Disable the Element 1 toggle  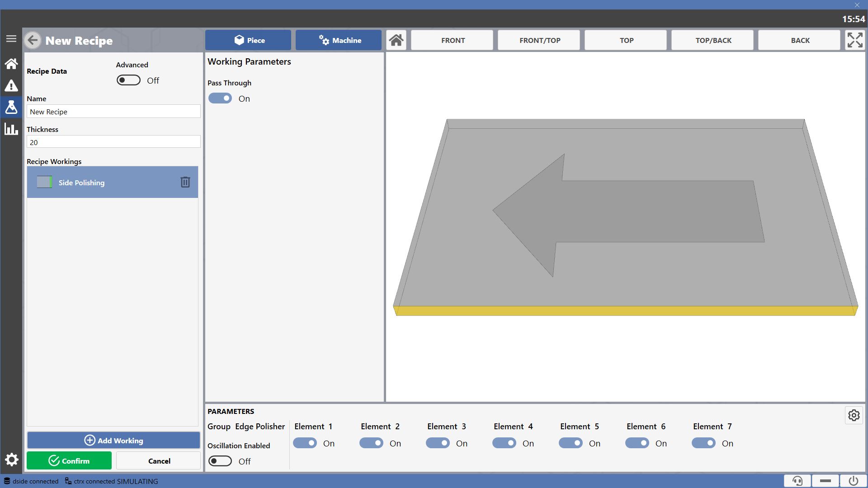point(305,443)
